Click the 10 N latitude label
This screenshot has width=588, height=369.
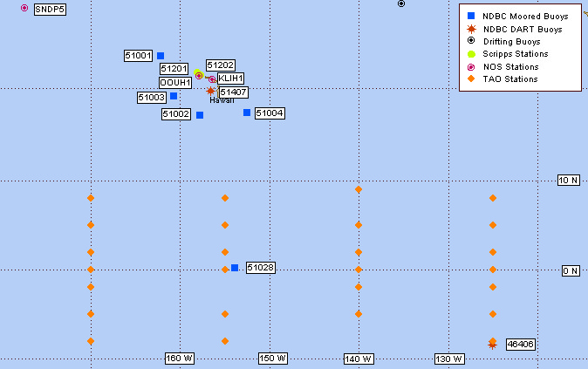[569, 181]
